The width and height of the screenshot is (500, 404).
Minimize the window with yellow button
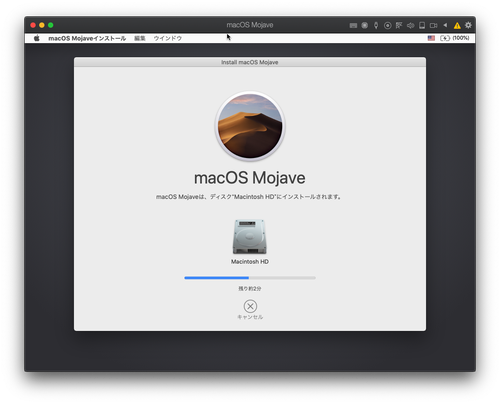(x=42, y=25)
